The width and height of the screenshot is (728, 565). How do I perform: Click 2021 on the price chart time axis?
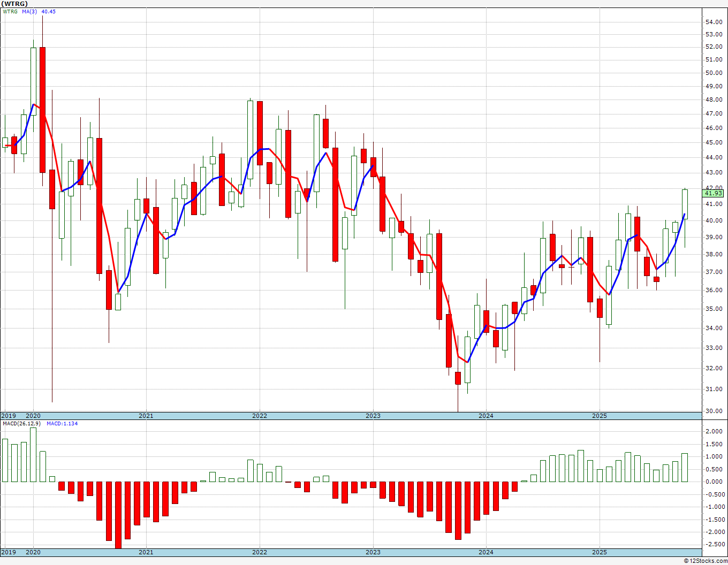click(146, 416)
